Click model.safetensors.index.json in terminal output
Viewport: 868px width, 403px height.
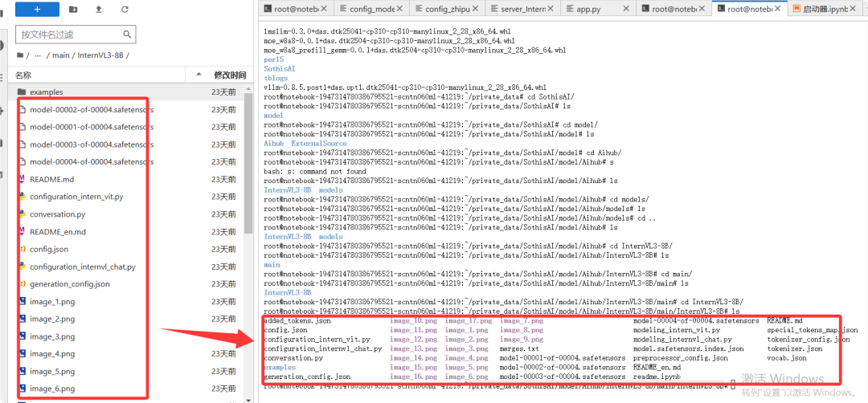688,349
